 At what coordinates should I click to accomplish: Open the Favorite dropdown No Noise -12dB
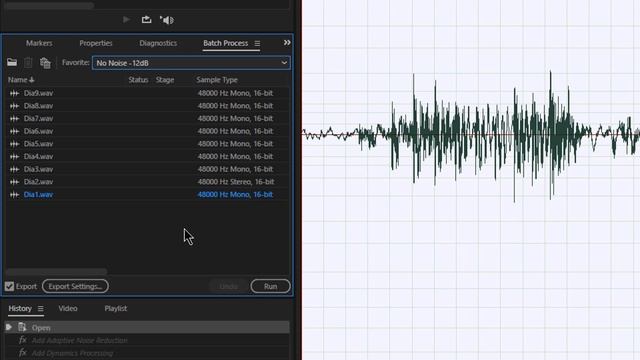point(191,63)
